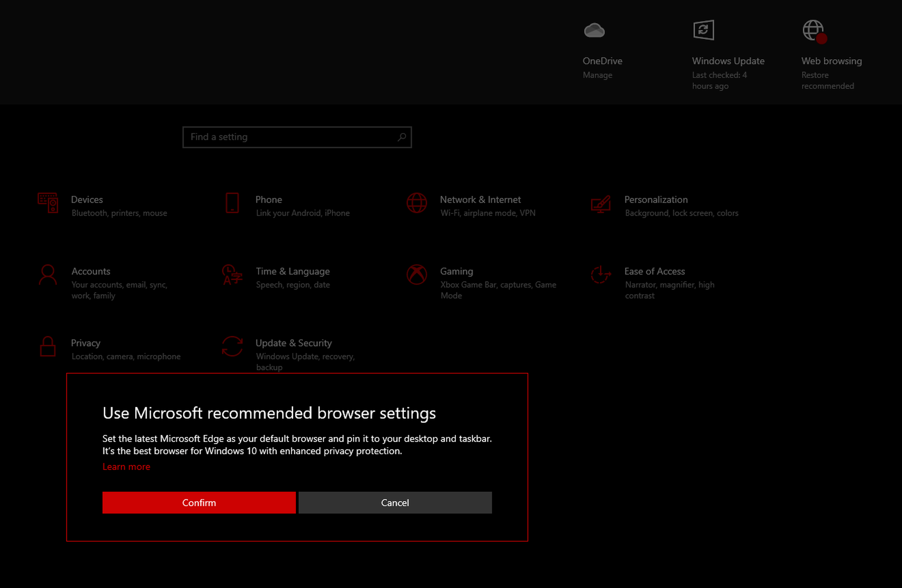The image size is (902, 588).
Task: Open Time & Language label
Action: point(293,271)
